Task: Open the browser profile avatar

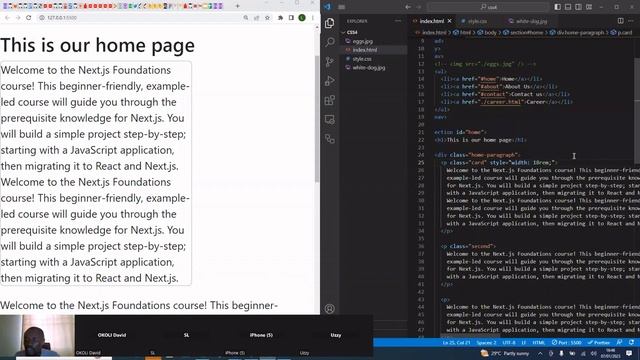Action: pos(302,18)
